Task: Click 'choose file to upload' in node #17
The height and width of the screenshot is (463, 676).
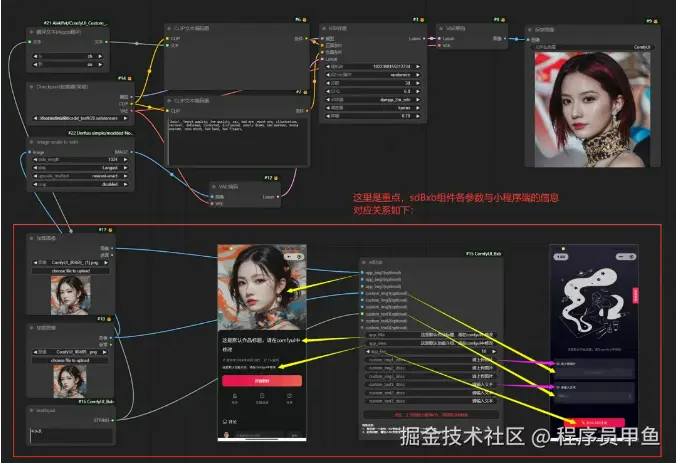Action: pos(71,271)
